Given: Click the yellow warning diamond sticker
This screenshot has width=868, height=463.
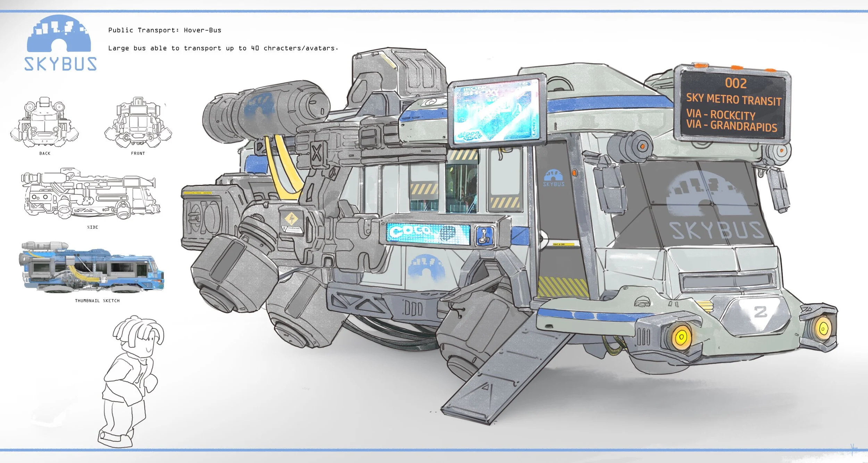Looking at the screenshot, I should click(291, 219).
